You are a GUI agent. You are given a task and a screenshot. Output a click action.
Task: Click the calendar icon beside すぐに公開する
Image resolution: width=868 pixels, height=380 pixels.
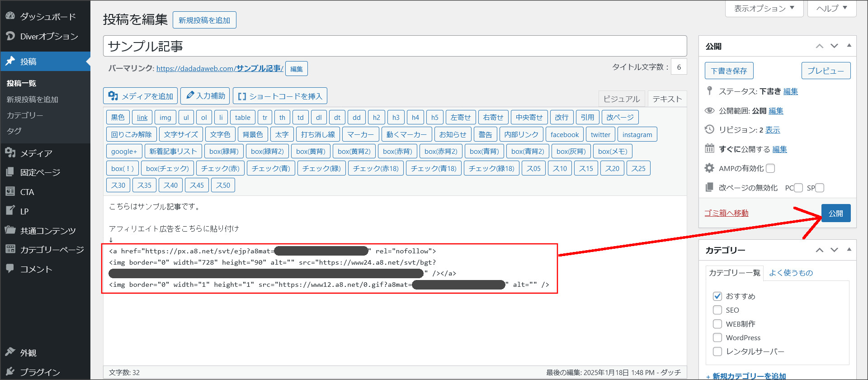tap(710, 148)
